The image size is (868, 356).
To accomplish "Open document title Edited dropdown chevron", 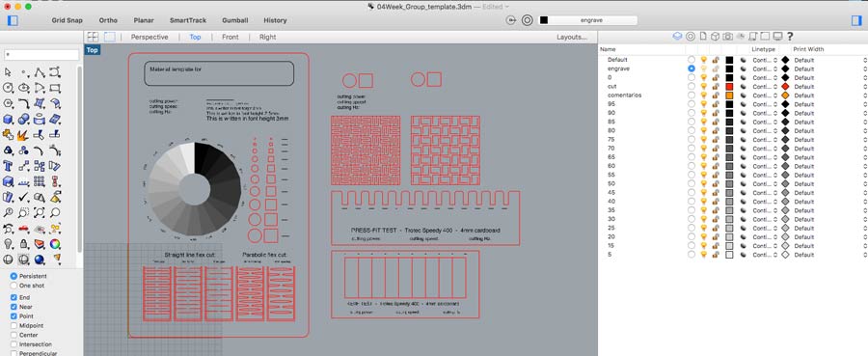I will (507, 7).
